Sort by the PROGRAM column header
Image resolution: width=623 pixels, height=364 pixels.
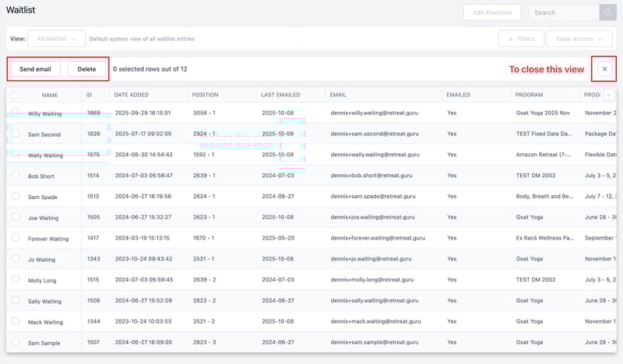529,95
